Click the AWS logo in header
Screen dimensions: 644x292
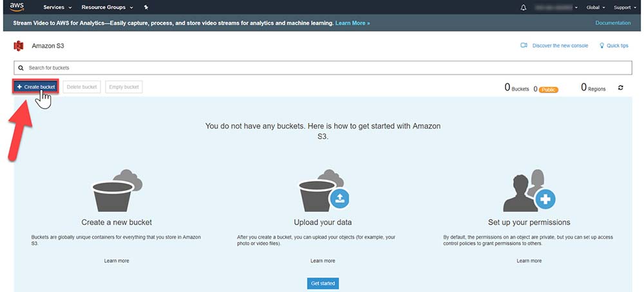point(17,7)
